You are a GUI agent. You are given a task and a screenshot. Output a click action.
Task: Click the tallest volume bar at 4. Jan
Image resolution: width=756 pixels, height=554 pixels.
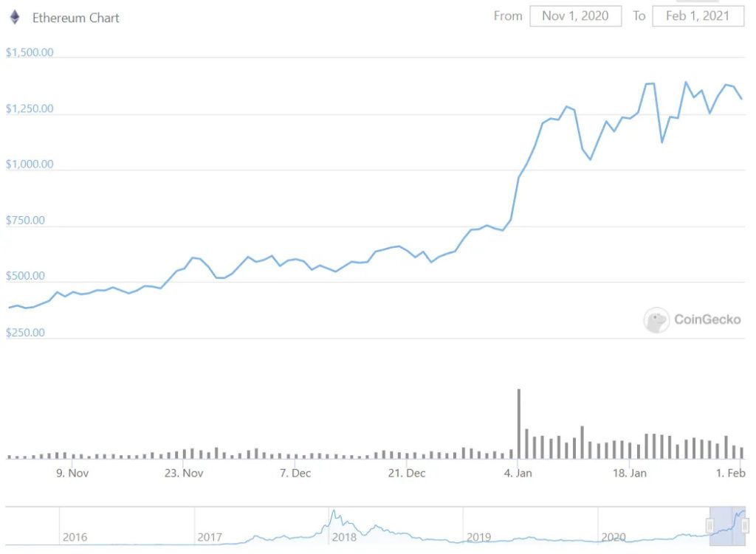tap(519, 423)
